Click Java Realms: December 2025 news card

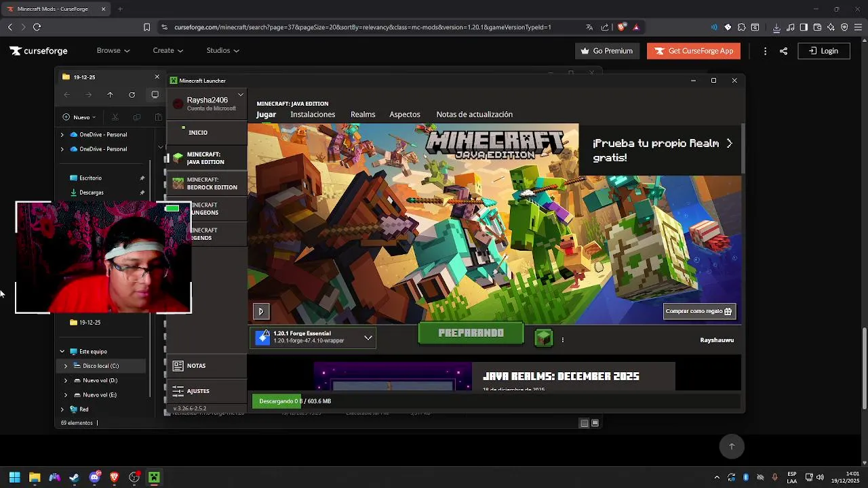coord(494,376)
